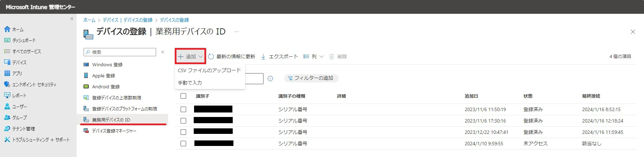The height and width of the screenshot is (157, 644).
Task: Click the トラブルシューティング + サポート wrench icon
Action: (x=7, y=140)
